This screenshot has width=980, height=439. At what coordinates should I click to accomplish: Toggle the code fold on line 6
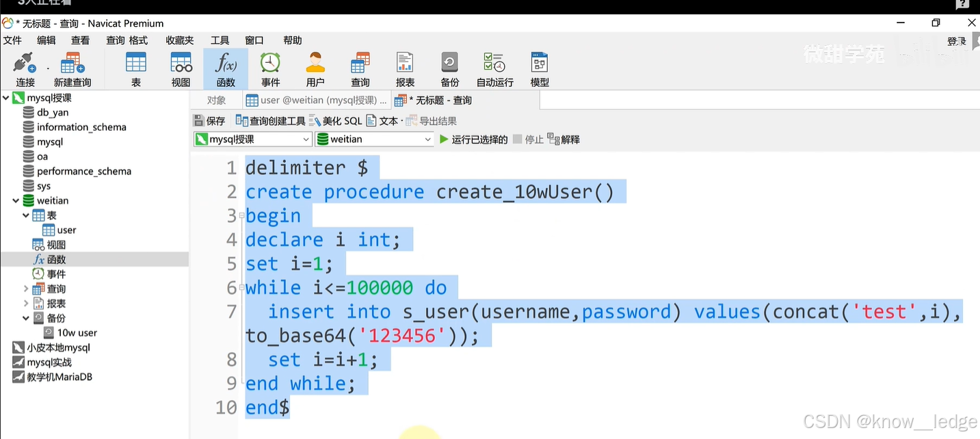[241, 288]
